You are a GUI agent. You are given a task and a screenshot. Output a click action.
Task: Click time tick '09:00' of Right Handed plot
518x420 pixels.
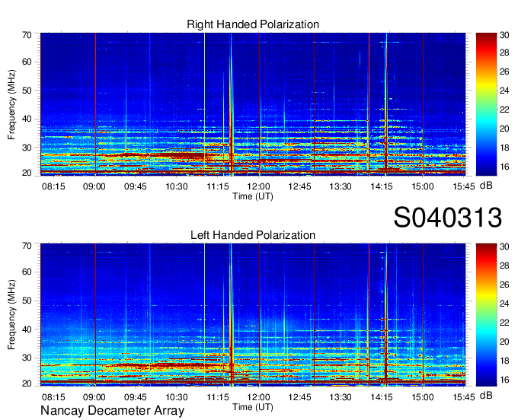pos(94,186)
